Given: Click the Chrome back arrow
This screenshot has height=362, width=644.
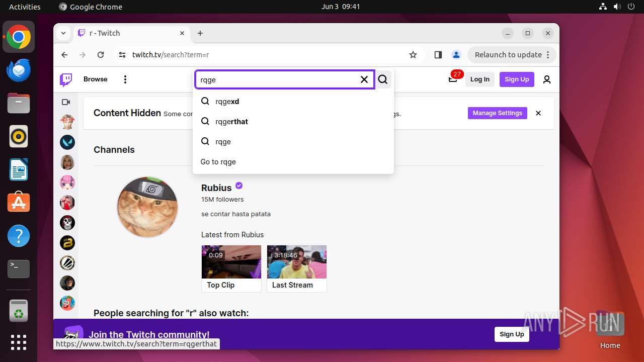Looking at the screenshot, I should (64, 55).
